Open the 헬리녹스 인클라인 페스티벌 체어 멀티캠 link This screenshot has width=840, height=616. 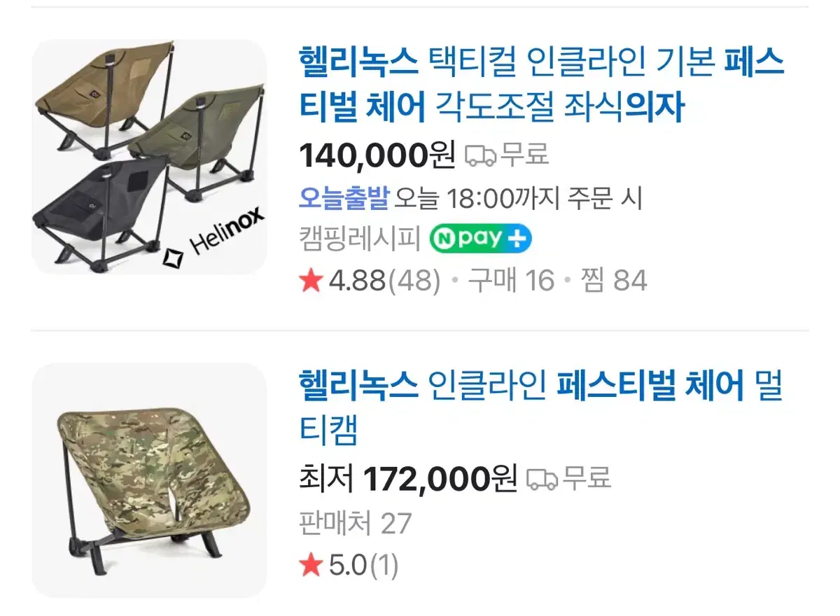tap(540, 409)
